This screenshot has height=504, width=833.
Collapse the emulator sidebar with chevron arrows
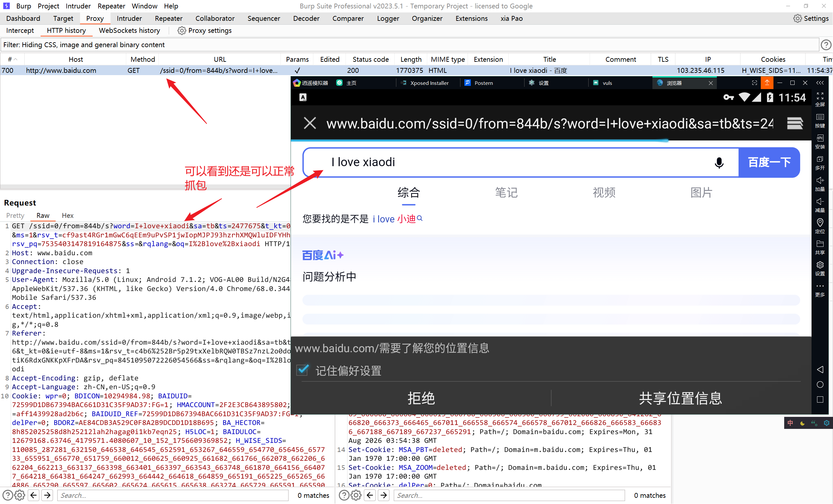click(x=820, y=83)
